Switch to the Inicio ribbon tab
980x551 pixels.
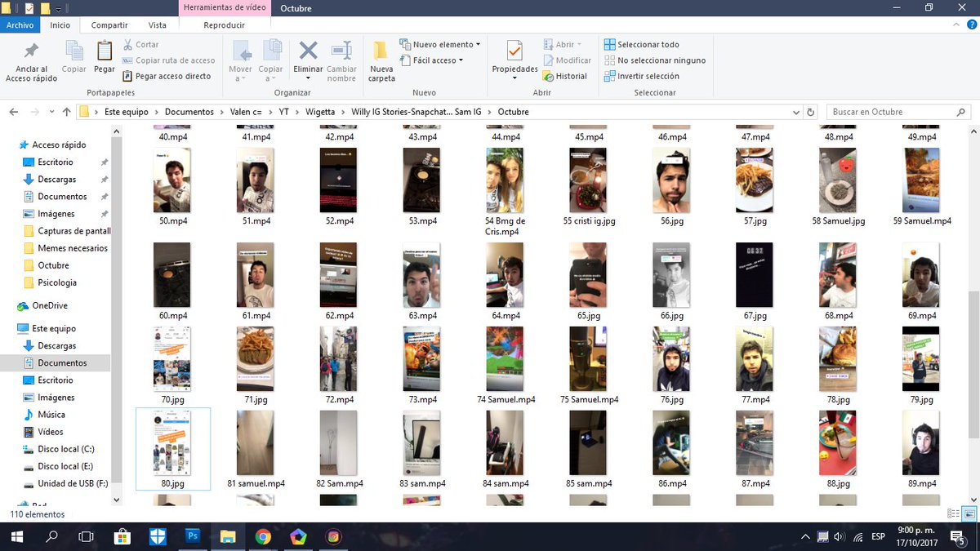[60, 25]
